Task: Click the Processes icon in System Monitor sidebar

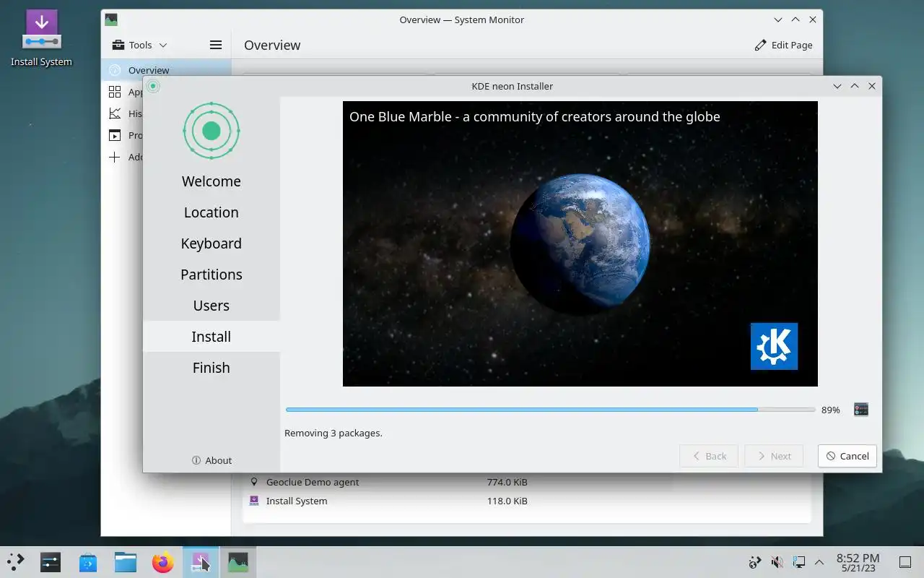Action: [x=115, y=135]
